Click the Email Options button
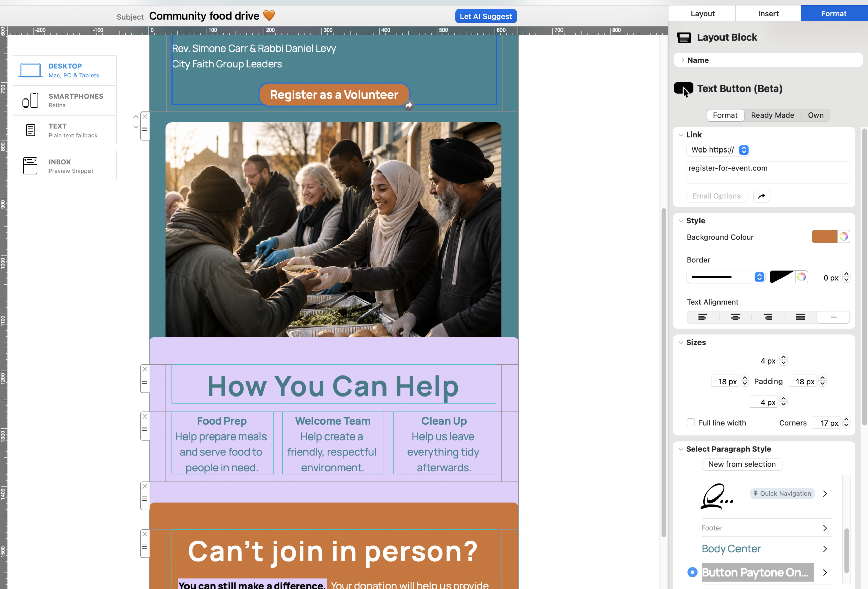The image size is (868, 589). 716,196
